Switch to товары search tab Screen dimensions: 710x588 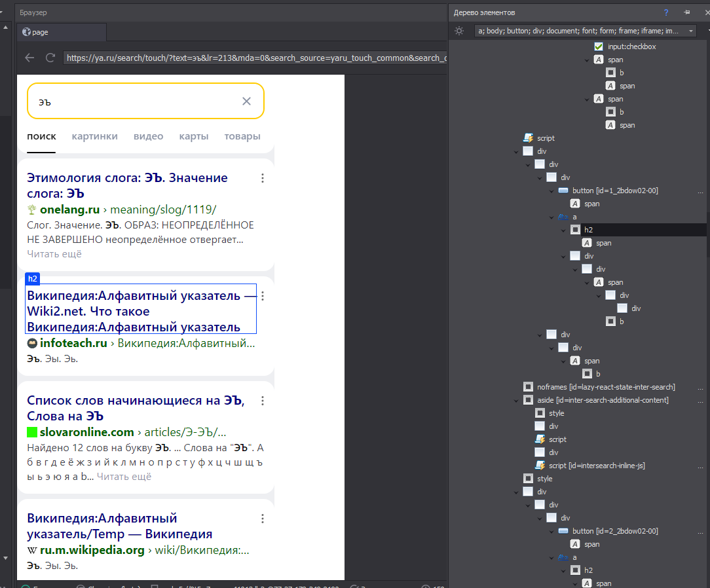tap(242, 136)
